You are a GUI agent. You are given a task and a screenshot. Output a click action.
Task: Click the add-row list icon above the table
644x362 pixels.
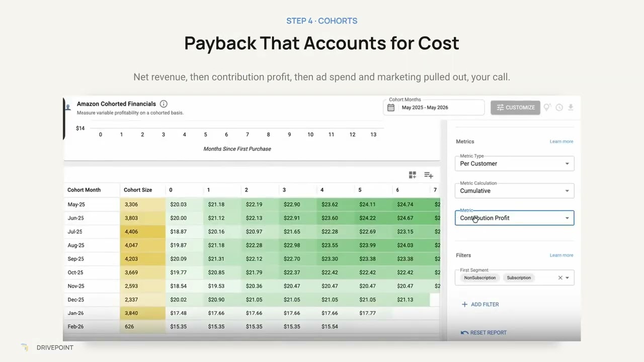pyautogui.click(x=429, y=175)
